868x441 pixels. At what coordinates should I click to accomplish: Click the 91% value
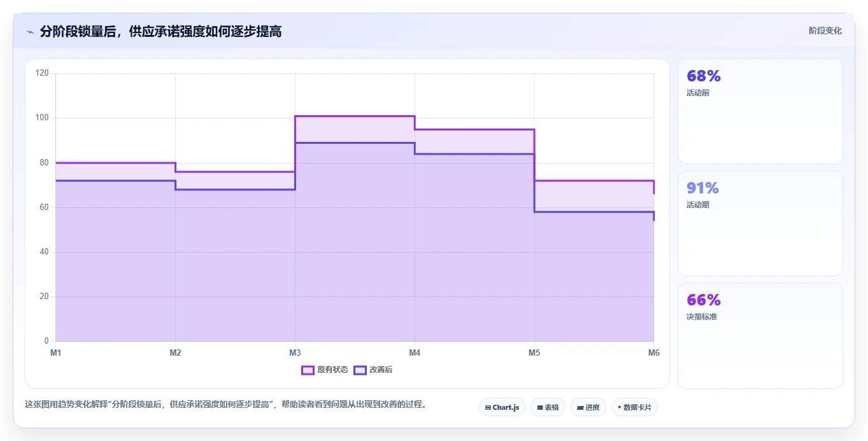pos(703,188)
